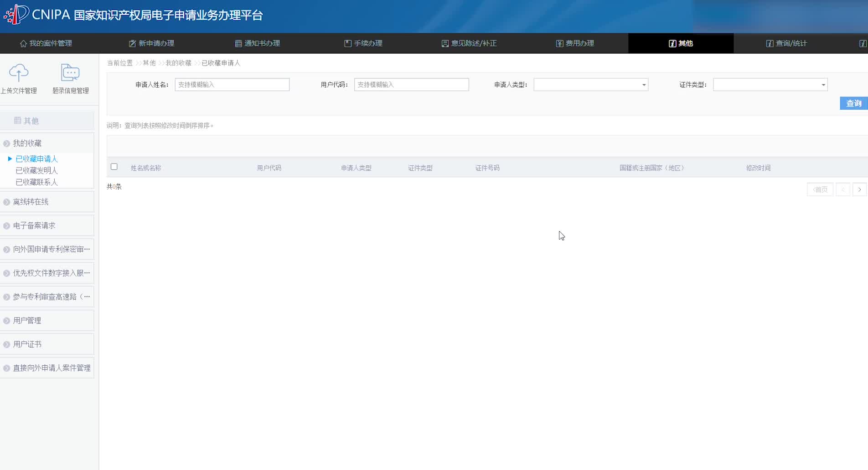The height and width of the screenshot is (470, 868).
Task: Open 上传文件管理 cloud upload icon
Action: [19, 73]
